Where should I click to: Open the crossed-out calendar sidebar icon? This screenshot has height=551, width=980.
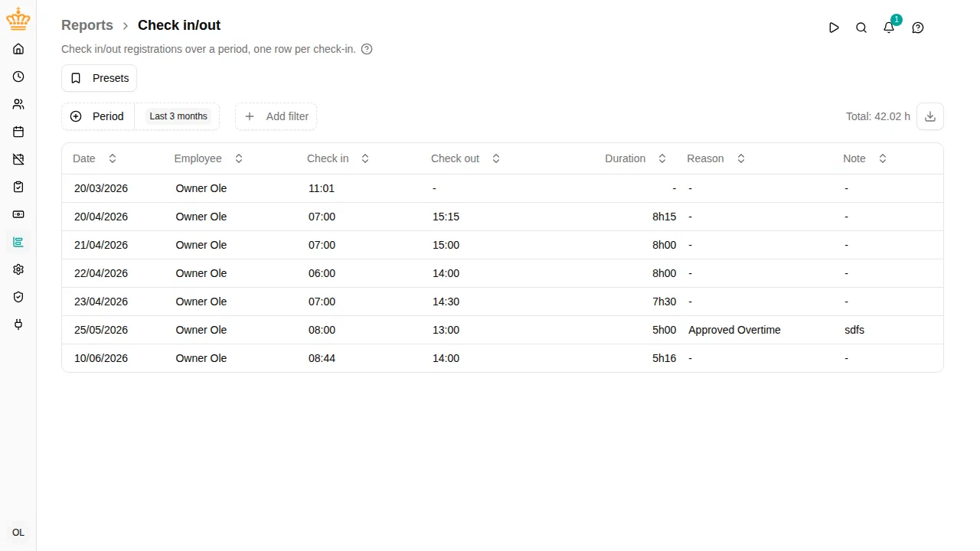(x=18, y=159)
